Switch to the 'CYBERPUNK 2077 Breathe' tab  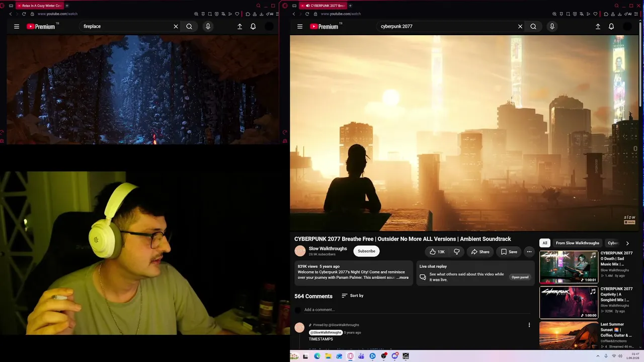click(323, 6)
